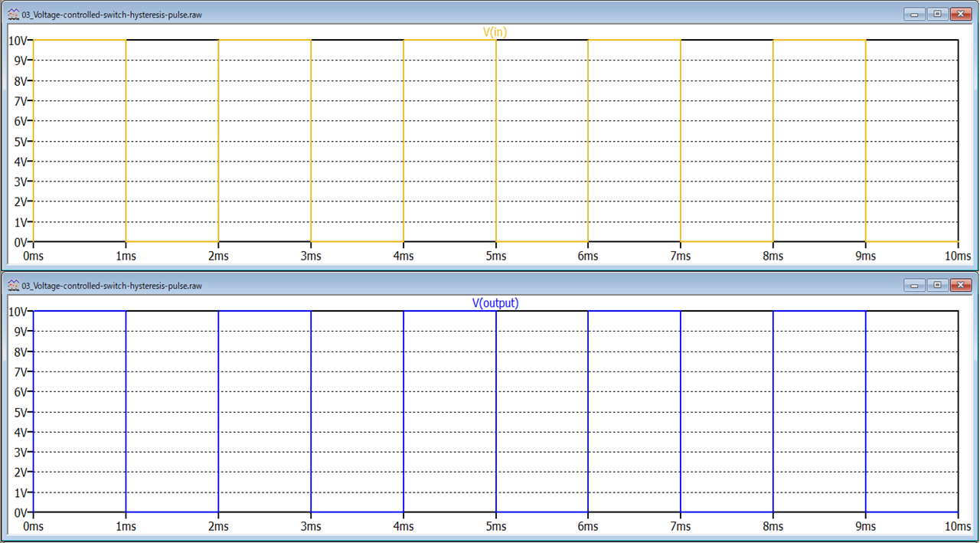Click the LTspice icon in the lower window title bar

[x=13, y=285]
